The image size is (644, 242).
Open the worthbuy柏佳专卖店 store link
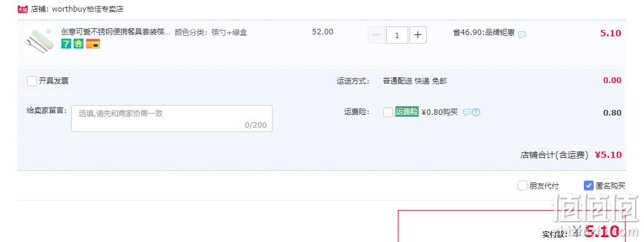[87, 9]
